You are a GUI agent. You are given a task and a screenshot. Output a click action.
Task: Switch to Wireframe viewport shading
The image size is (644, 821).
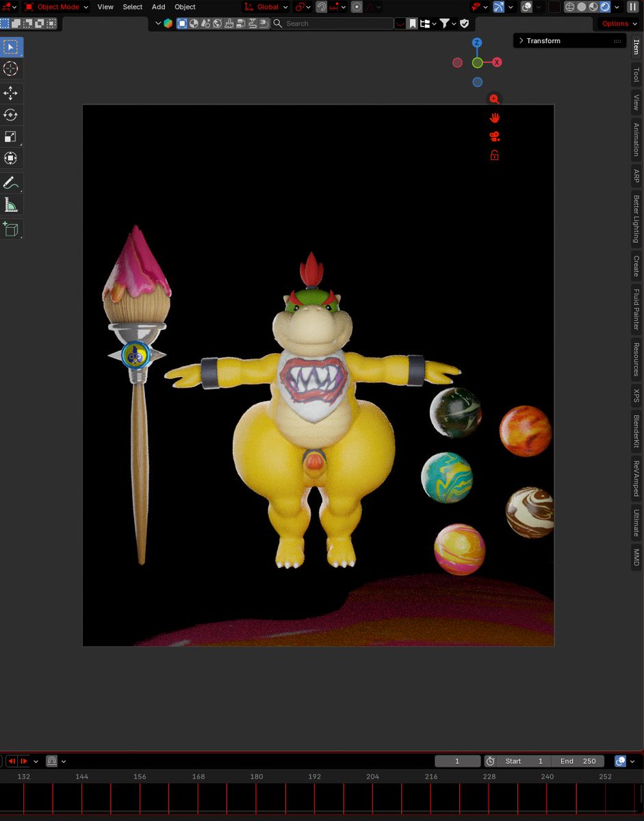point(570,7)
